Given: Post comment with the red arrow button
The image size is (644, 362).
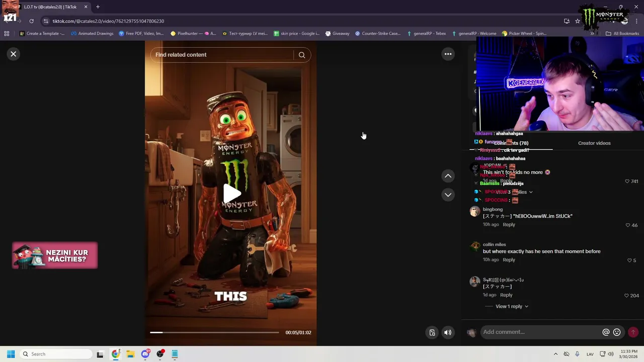Looking at the screenshot, I should [633, 332].
